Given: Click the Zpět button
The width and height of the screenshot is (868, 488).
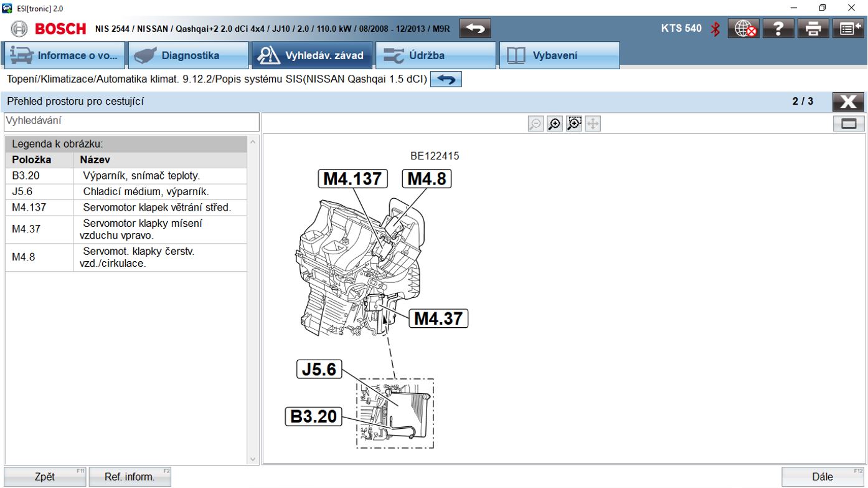Looking at the screenshot, I should click(x=45, y=477).
